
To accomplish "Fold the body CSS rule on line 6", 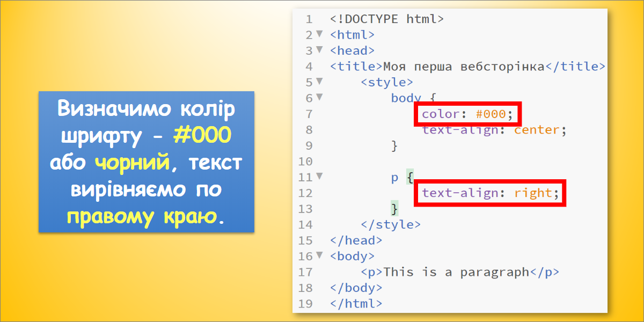I will pyautogui.click(x=320, y=97).
